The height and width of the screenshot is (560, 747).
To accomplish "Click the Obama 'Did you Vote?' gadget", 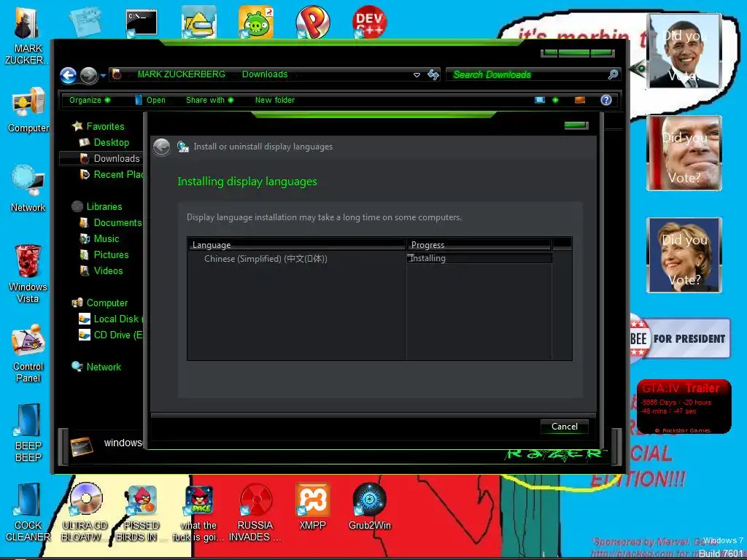I will 684,51.
